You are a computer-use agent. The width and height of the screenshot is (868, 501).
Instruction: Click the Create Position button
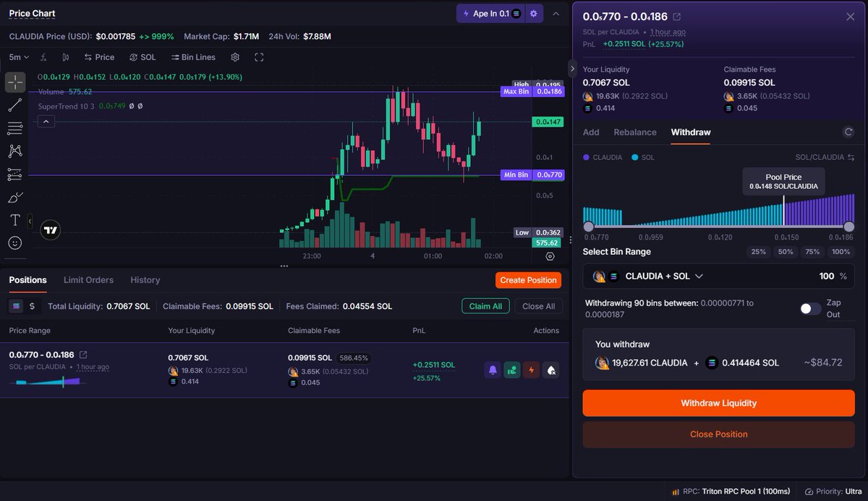[528, 280]
